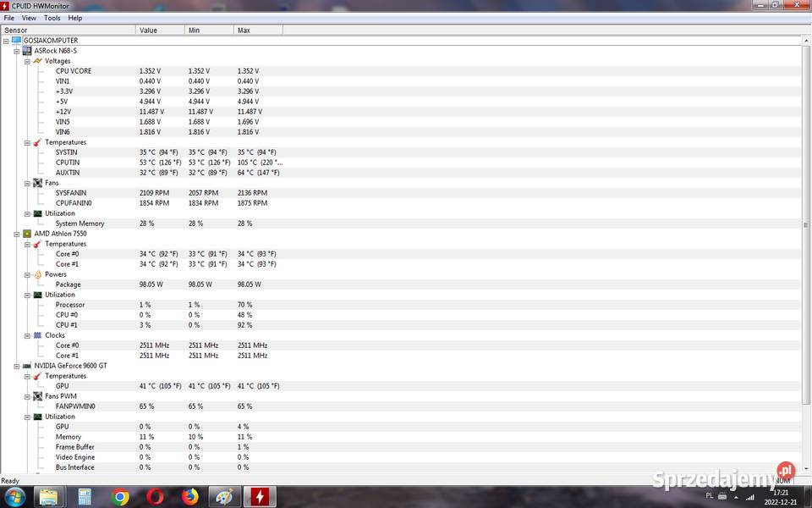Image resolution: width=812 pixels, height=508 pixels.
Task: Collapse the Powers group
Action: [27, 274]
